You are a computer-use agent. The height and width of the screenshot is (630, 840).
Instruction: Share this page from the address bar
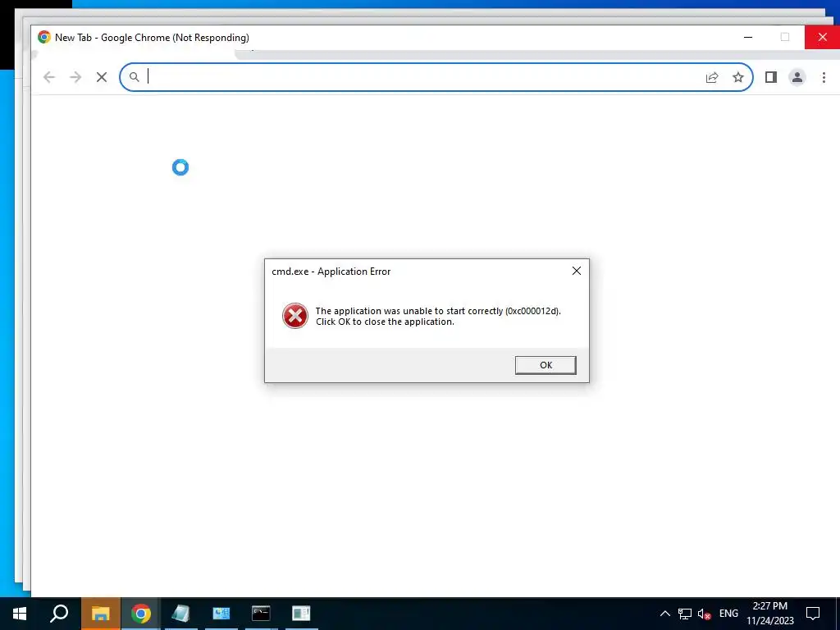pyautogui.click(x=712, y=78)
